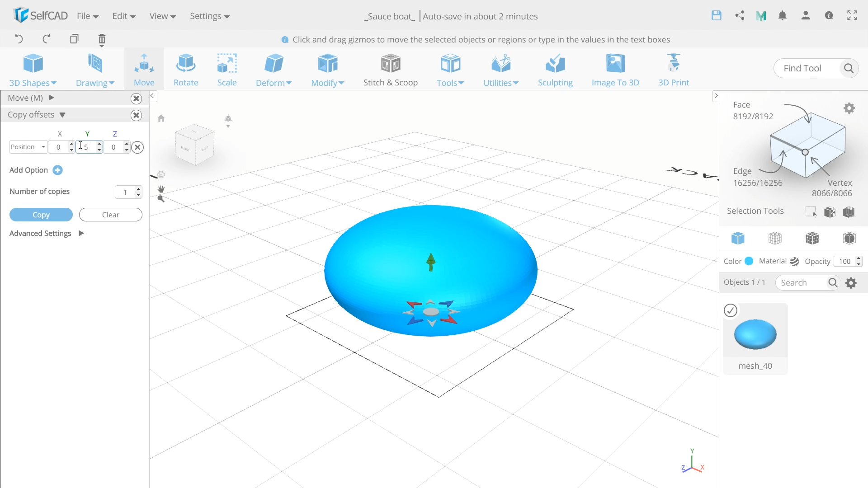The width and height of the screenshot is (868, 488).
Task: Click the redo arrow icon
Action: tap(46, 39)
